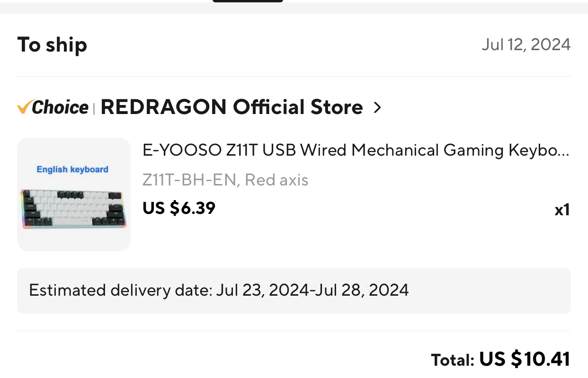The height and width of the screenshot is (378, 588).
Task: Open the keyboard product thumbnail
Action: tap(74, 194)
